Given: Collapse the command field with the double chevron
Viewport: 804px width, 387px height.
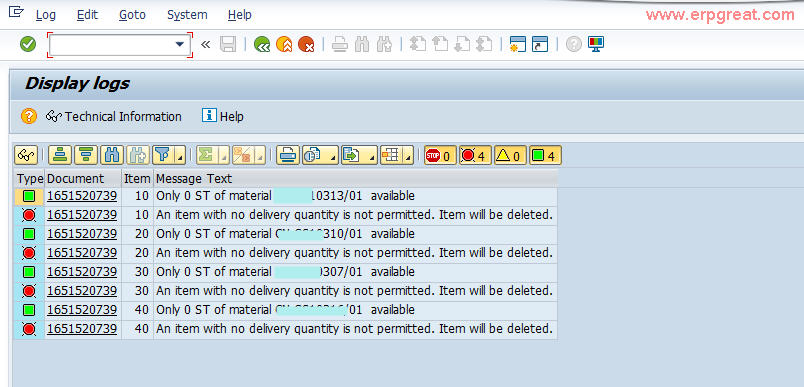Looking at the screenshot, I should pyautogui.click(x=205, y=45).
